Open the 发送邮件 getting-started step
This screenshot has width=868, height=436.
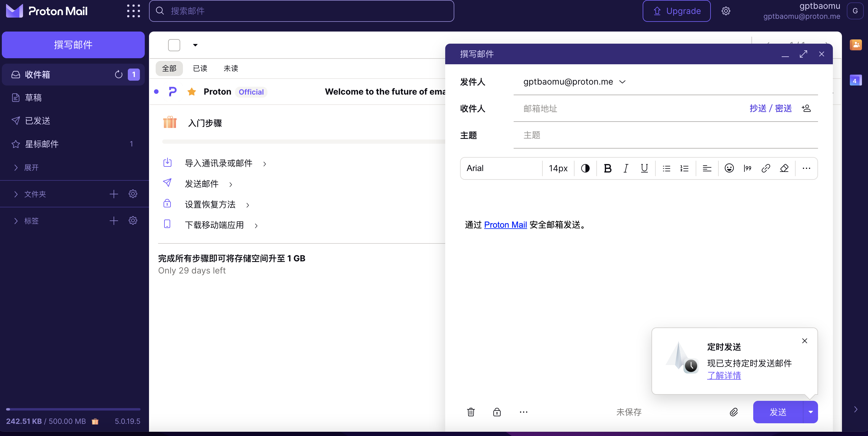pyautogui.click(x=201, y=184)
